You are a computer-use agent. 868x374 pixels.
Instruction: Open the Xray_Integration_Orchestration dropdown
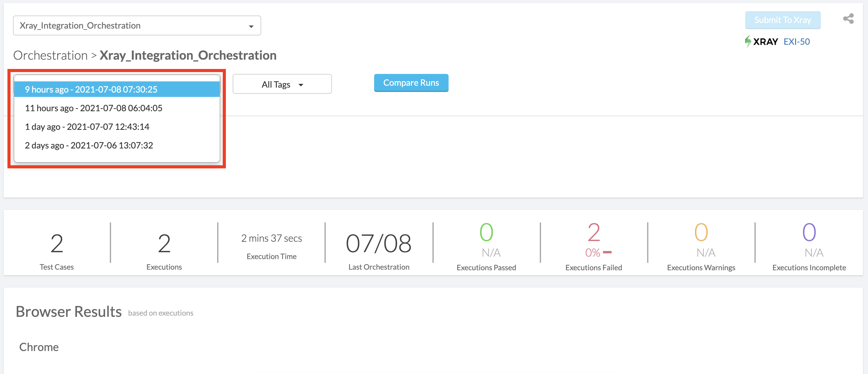pyautogui.click(x=137, y=25)
